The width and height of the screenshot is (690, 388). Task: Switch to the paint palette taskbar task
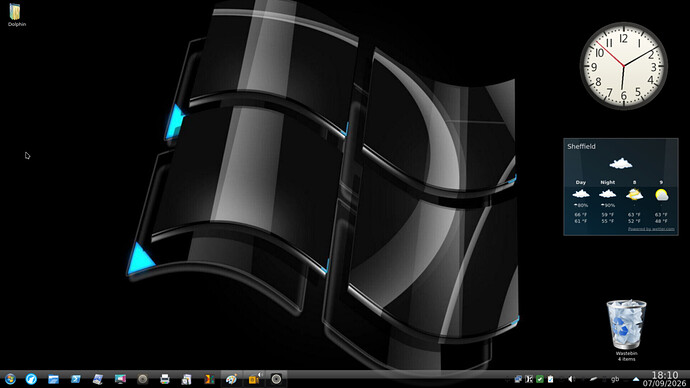[231, 379]
